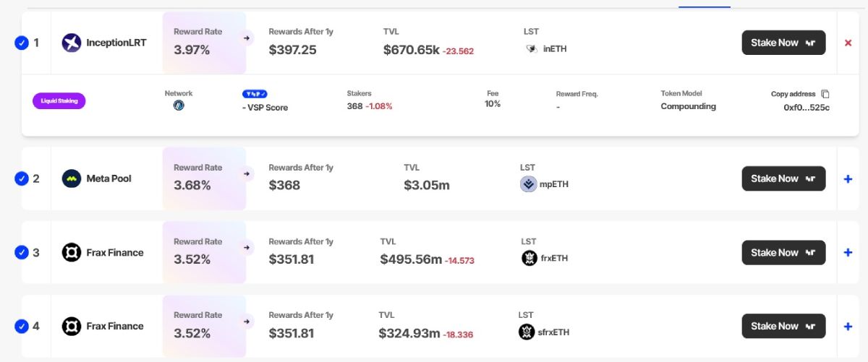The image size is (868, 362).
Task: Click the Ethereum network icon
Action: point(179,105)
